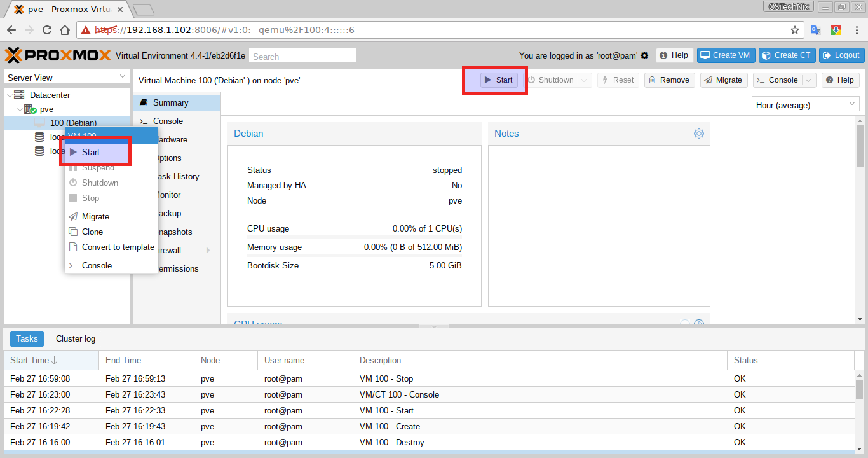The image size is (868, 458).
Task: Open the Chrome three-dot menu
Action: click(855, 30)
